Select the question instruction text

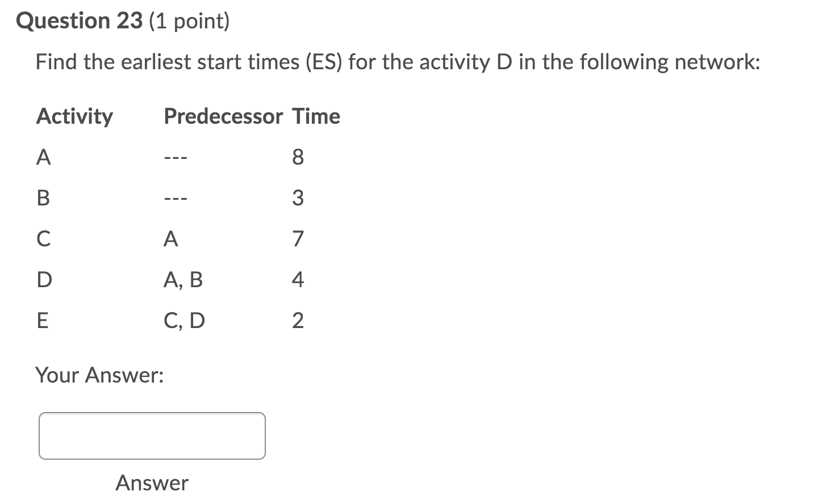(398, 61)
